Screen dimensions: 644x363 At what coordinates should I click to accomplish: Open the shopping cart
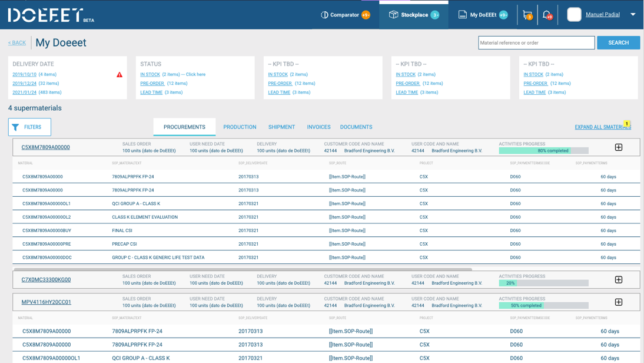coord(527,15)
